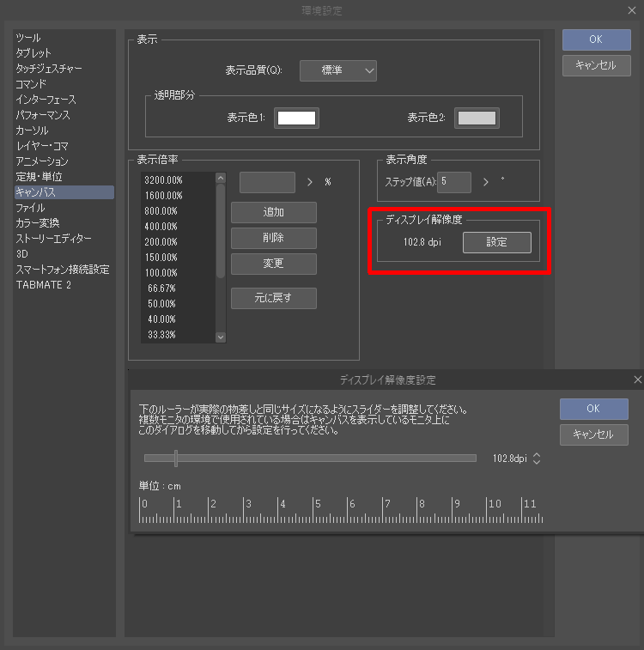Click zoom list scrollbar thumb
The image size is (644, 650).
click(x=221, y=231)
